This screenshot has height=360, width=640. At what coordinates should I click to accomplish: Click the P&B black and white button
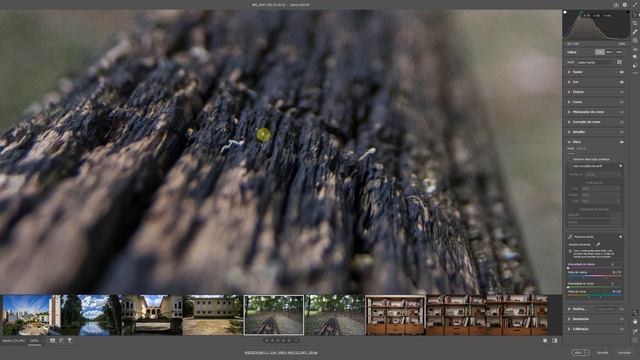tap(609, 52)
